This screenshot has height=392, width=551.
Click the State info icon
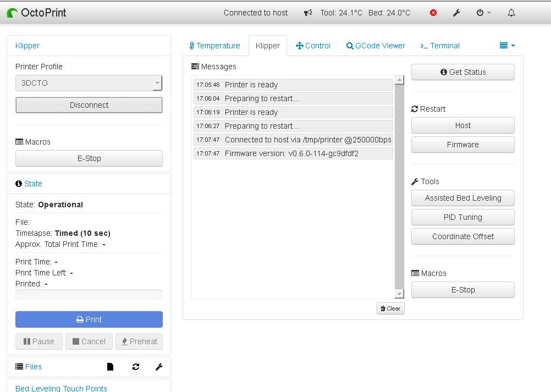click(x=19, y=184)
